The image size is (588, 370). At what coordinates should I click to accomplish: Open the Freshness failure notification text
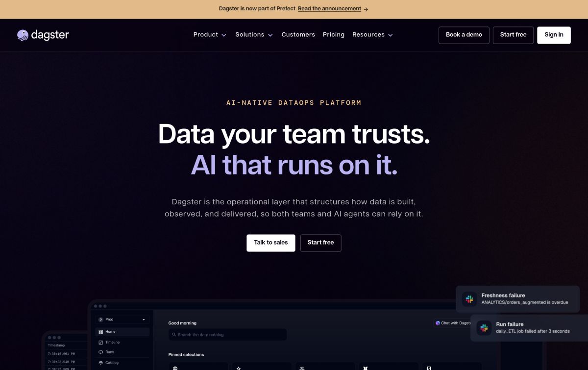(524, 299)
